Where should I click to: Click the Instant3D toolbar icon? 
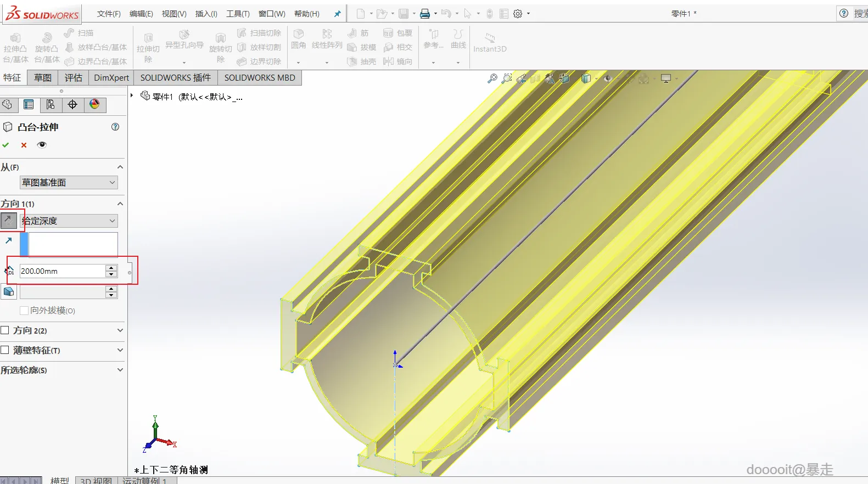click(490, 42)
